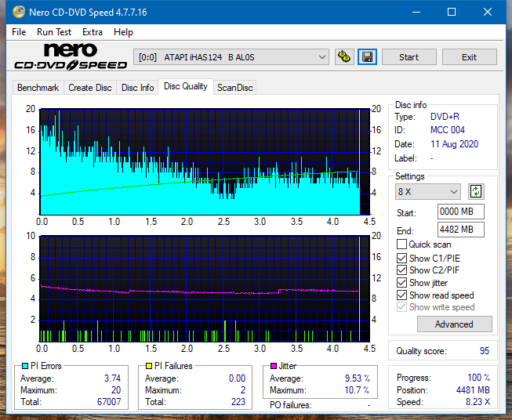Click the disc type DVD+R
The image size is (512, 420).
[x=445, y=117]
